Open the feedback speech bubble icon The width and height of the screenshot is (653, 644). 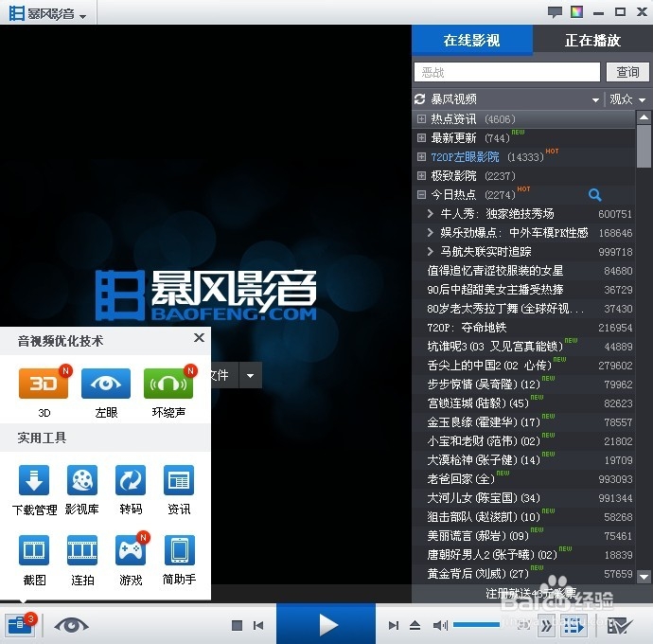(x=555, y=11)
